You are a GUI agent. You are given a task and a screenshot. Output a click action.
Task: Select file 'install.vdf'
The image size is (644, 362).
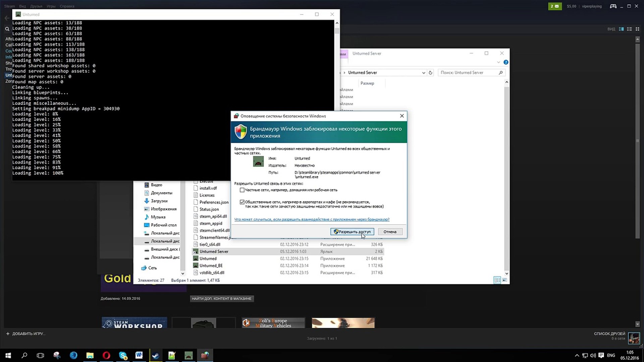(x=208, y=188)
